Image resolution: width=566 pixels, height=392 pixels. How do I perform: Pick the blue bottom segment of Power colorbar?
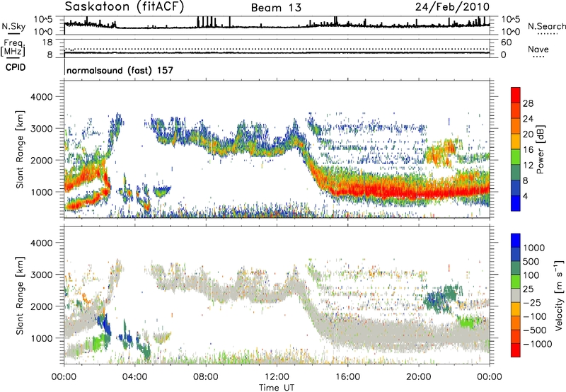point(516,204)
